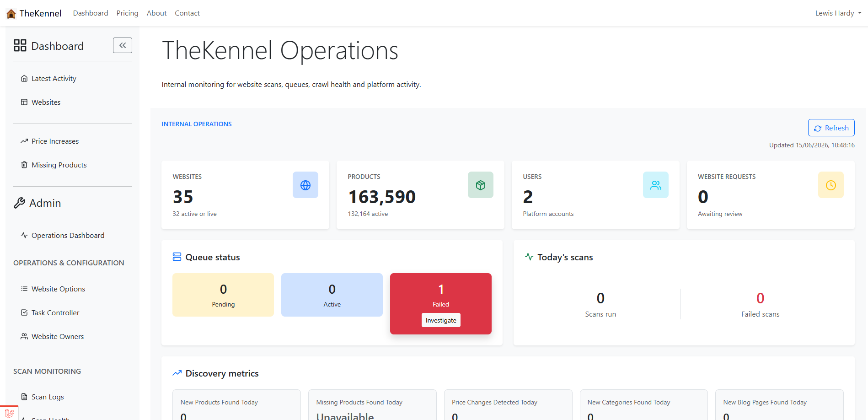Screen dimensions: 868x420
Task: Click the Dashboard grid icon in sidebar
Action: pyautogui.click(x=20, y=45)
